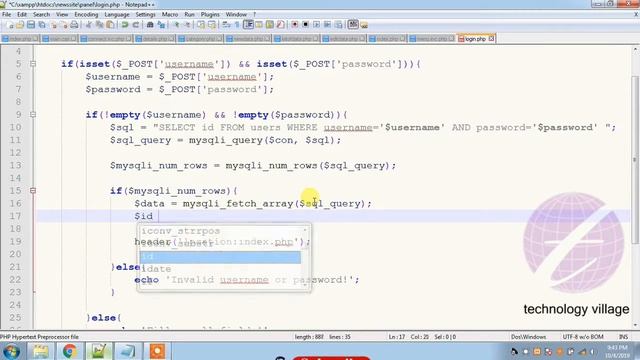Click 'Dos\Windows' line ending in status bar
The height and width of the screenshot is (360, 640).
528,337
